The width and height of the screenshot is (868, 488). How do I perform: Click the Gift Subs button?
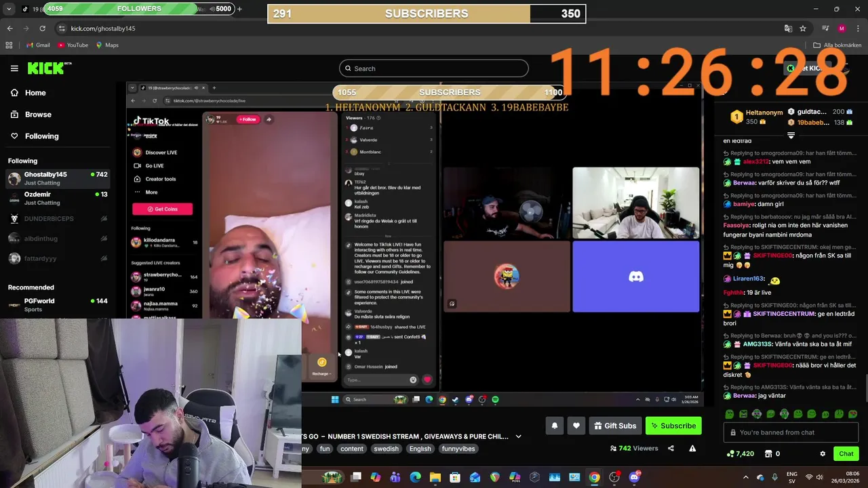pyautogui.click(x=615, y=426)
